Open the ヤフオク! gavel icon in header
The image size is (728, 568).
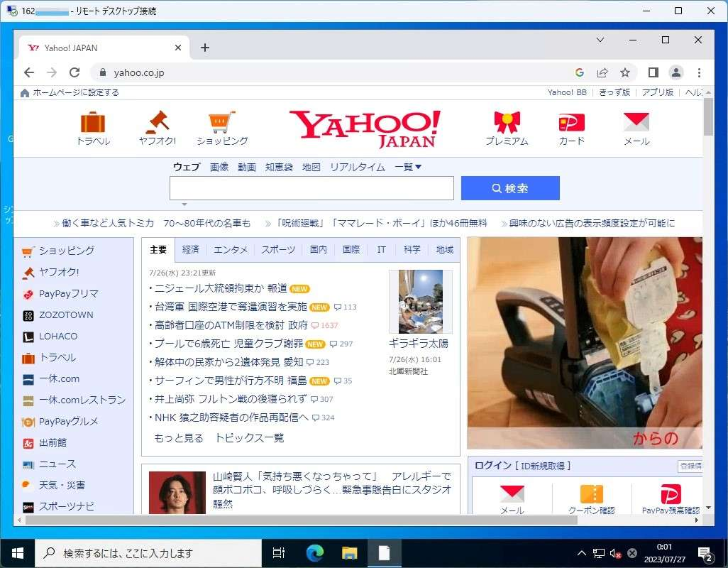coord(158,122)
